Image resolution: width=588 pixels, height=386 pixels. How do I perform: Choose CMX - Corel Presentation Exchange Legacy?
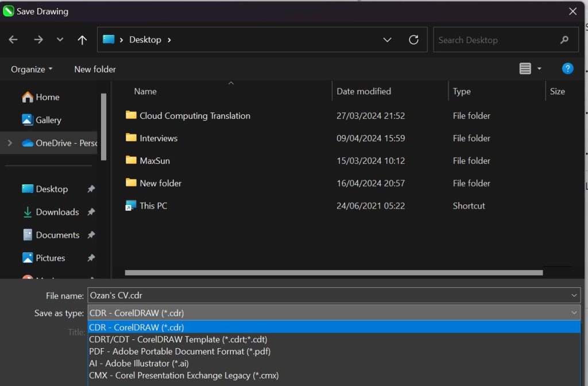tap(334, 375)
